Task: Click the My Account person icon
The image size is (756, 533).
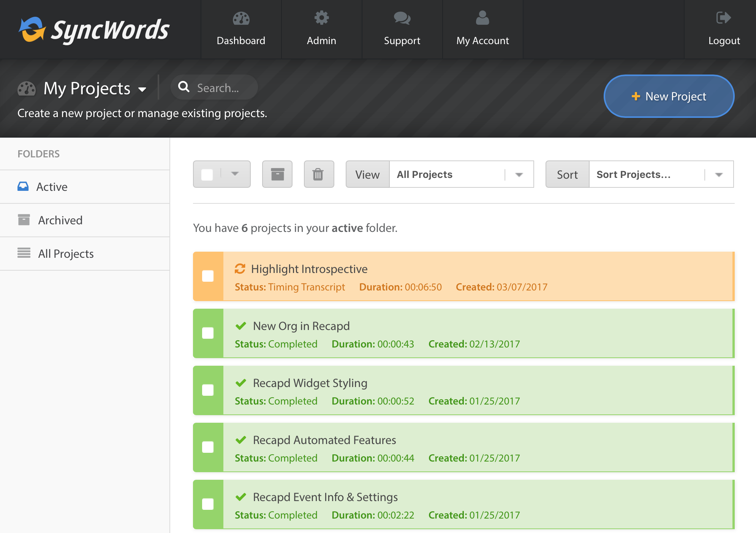Action: 482,17
